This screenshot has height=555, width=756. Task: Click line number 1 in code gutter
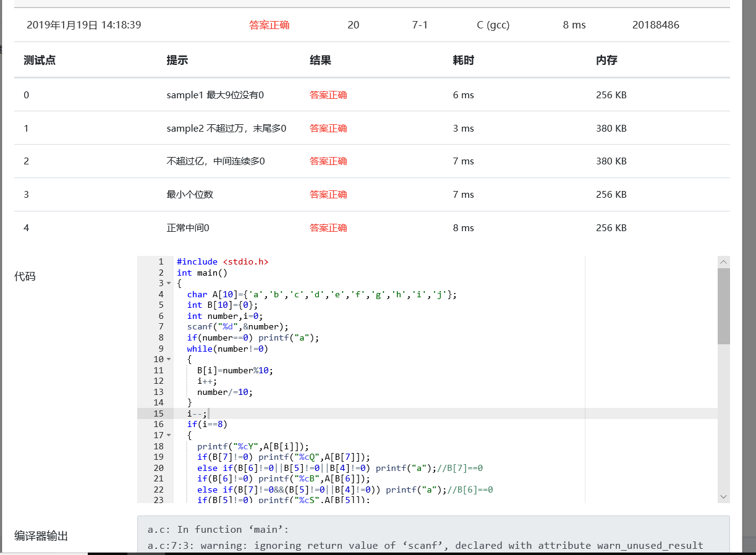pos(161,262)
